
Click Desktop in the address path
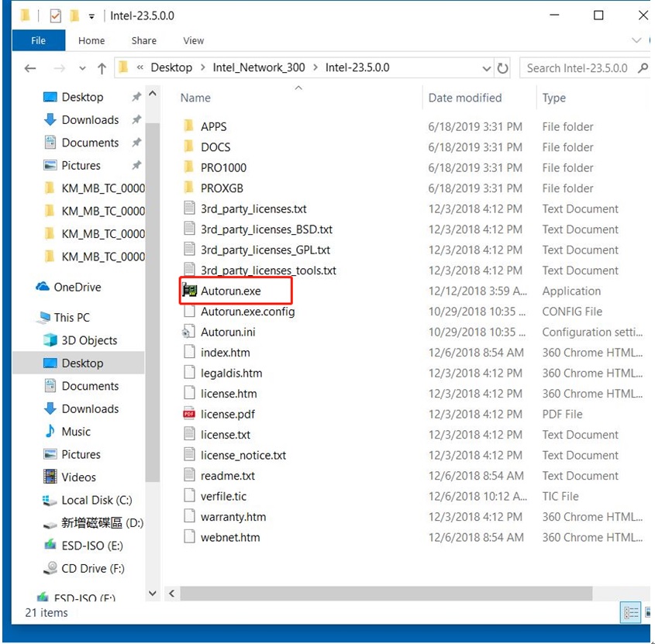click(x=171, y=67)
